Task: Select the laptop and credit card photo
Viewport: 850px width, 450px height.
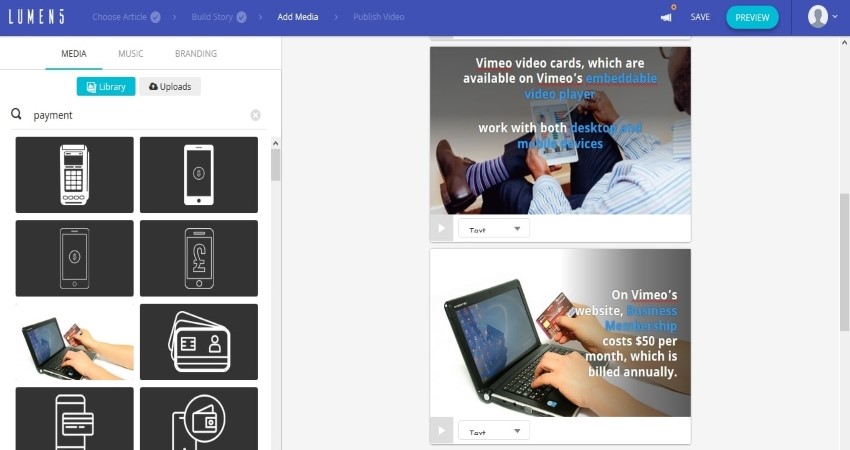Action: 74,342
